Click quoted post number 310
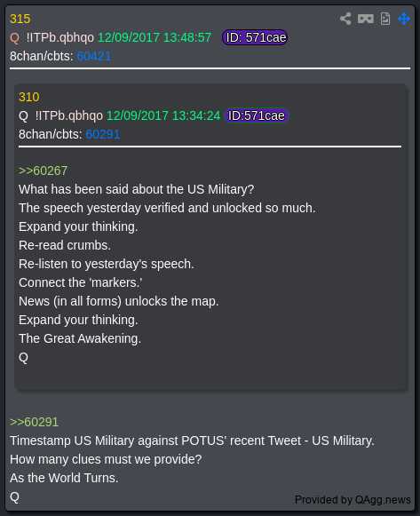The image size is (420, 516). [29, 97]
